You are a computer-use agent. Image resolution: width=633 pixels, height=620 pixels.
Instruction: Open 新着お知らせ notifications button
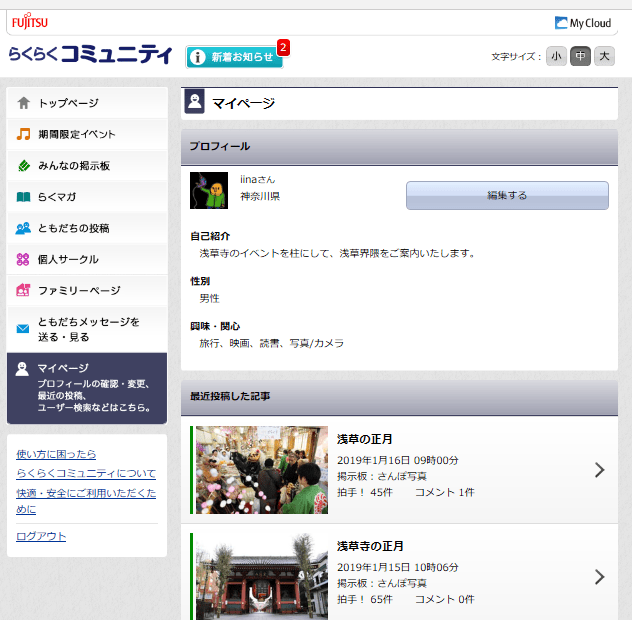234,57
